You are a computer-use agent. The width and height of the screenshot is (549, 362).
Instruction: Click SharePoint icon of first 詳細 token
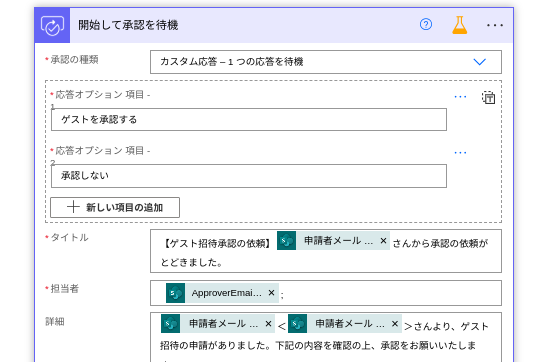point(171,324)
